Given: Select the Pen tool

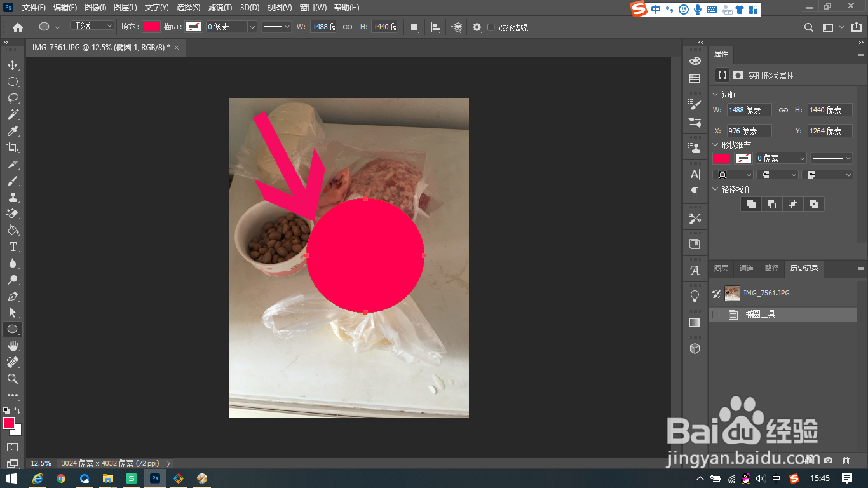Looking at the screenshot, I should pos(12,296).
